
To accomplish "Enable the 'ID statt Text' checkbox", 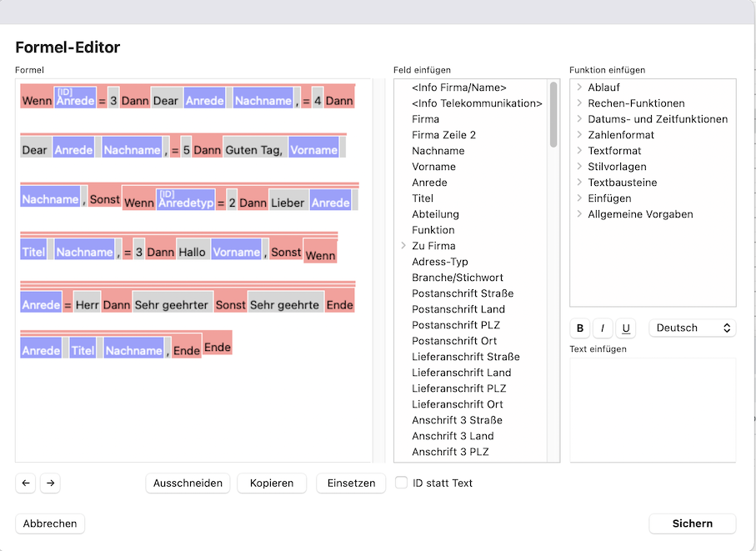I will point(402,483).
